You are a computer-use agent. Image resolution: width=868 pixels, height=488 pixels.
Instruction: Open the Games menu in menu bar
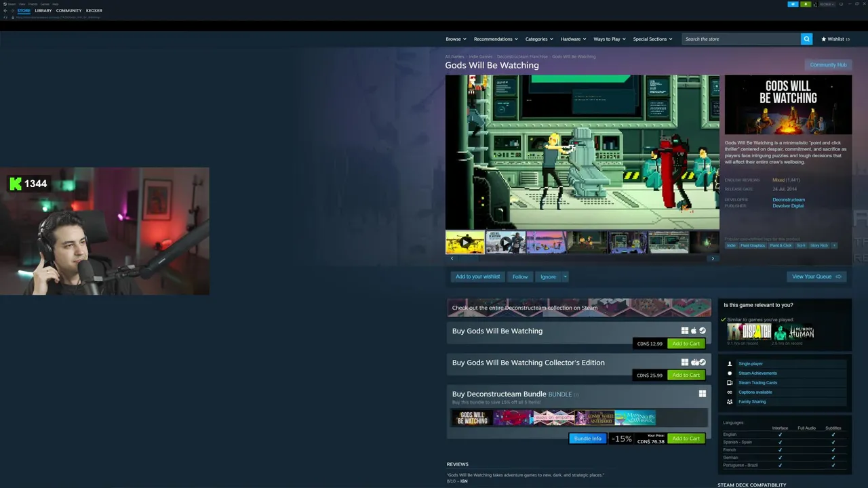pyautogui.click(x=45, y=4)
